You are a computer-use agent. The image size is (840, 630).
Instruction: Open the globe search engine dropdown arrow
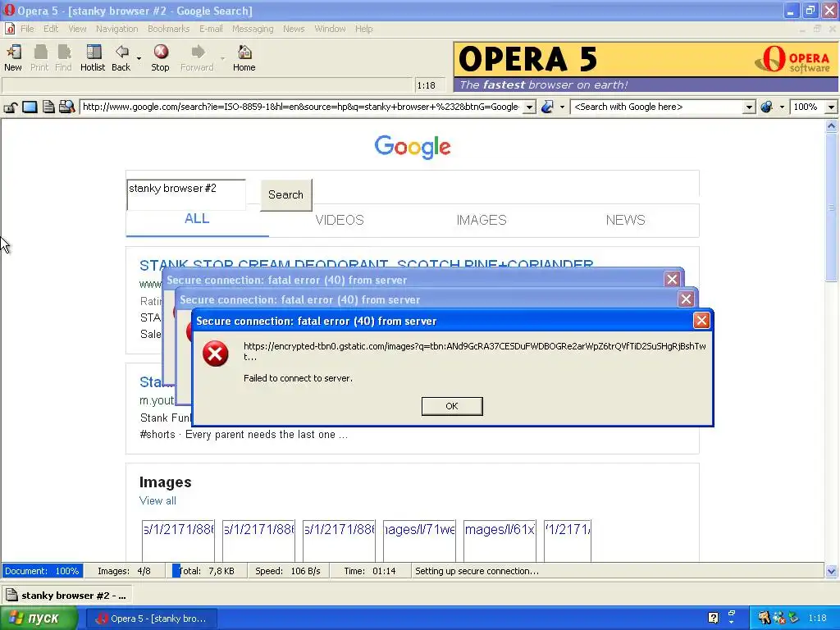(x=782, y=107)
